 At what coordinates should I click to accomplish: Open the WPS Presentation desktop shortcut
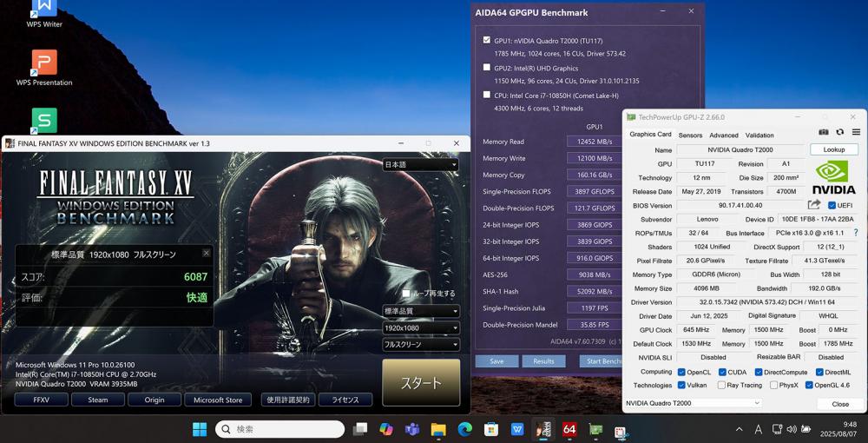coord(44,68)
